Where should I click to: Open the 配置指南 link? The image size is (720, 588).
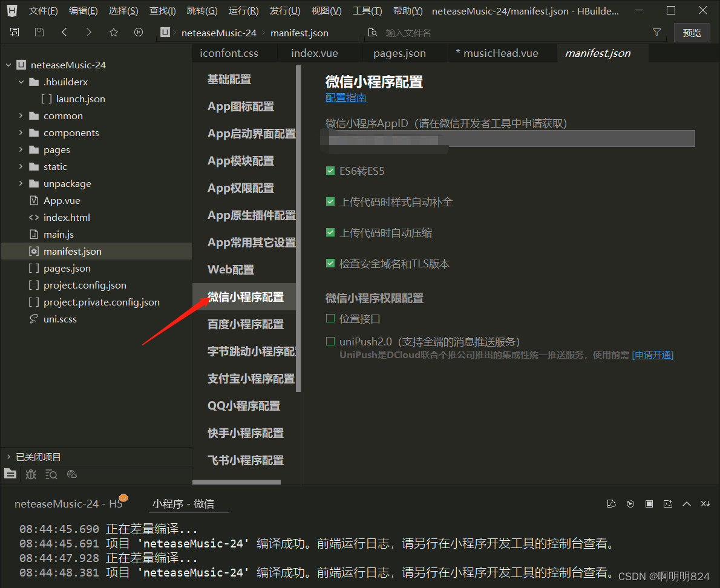345,98
